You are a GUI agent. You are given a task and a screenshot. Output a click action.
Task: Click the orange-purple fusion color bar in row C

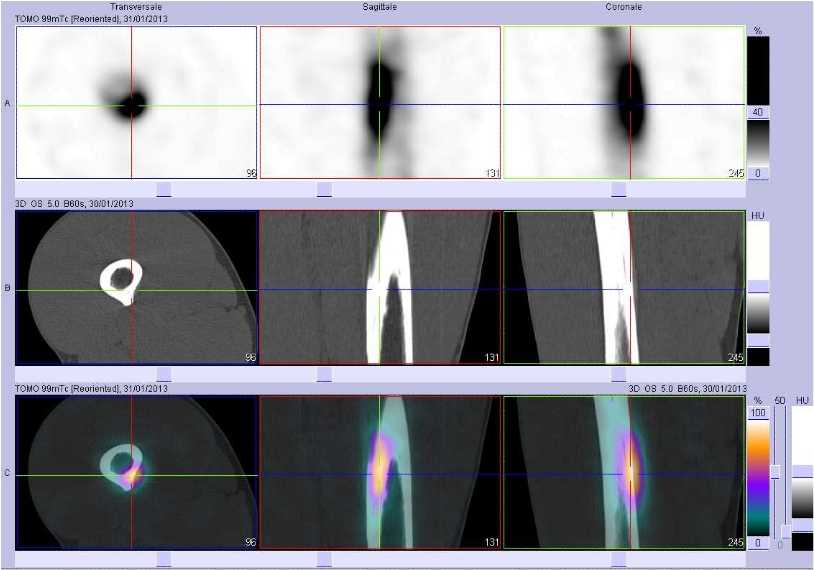point(758,478)
